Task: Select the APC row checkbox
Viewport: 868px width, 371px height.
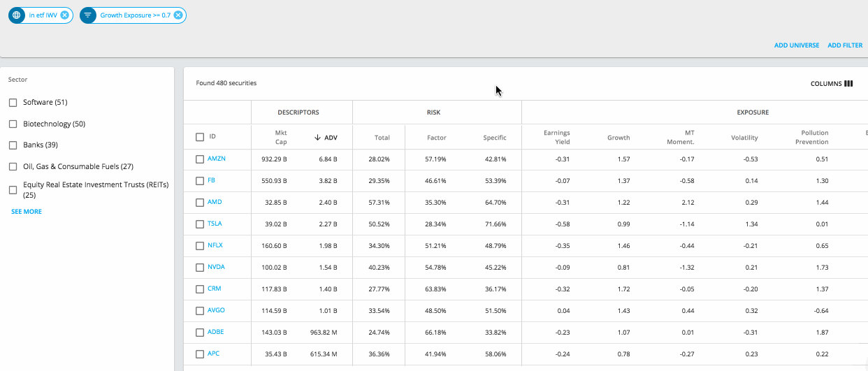Action: pos(200,354)
